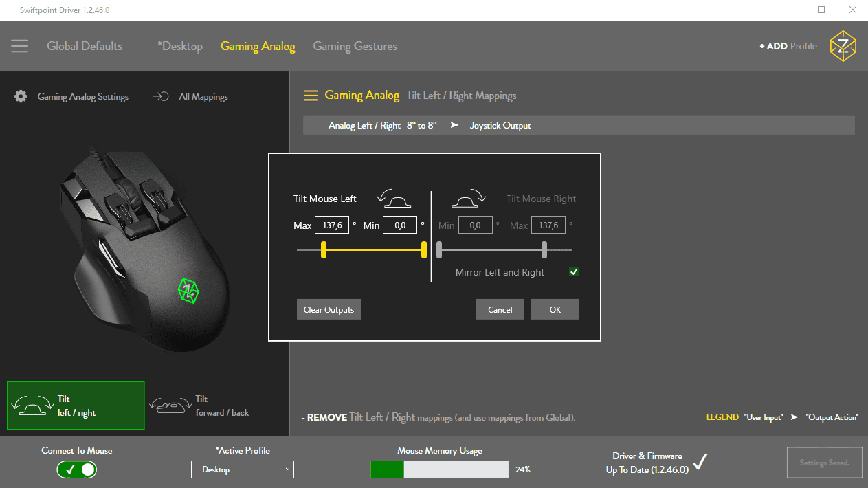The image size is (868, 488).
Task: Uncheck Mirror Left and Right checkbox
Action: [574, 272]
